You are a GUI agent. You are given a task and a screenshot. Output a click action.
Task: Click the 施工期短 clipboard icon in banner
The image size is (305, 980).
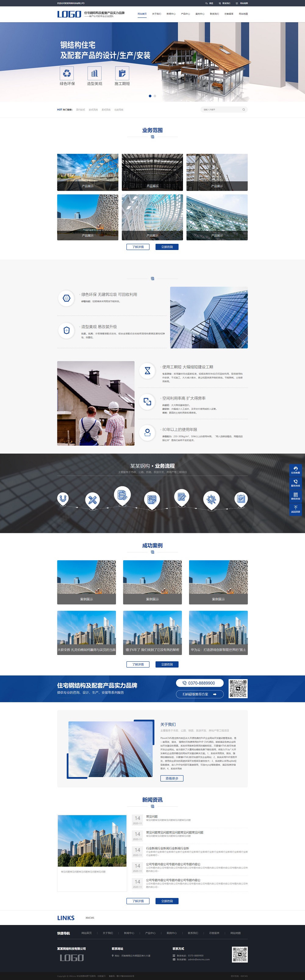coord(122,73)
